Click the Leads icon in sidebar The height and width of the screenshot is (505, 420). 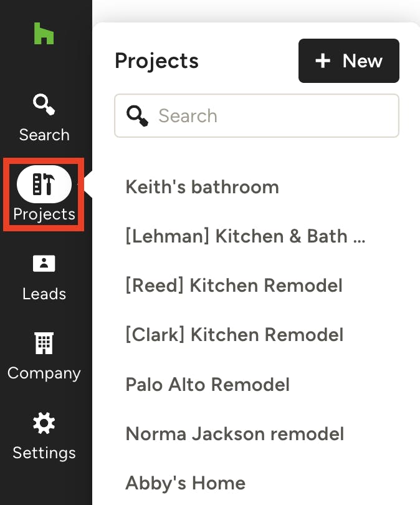point(44,264)
